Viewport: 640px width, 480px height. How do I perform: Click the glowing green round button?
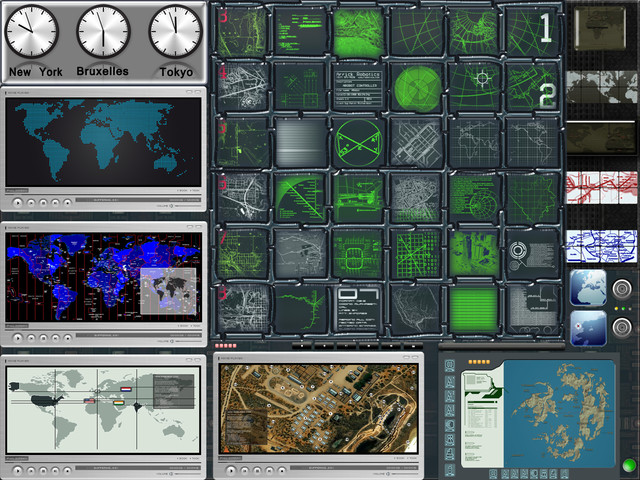click(x=629, y=465)
